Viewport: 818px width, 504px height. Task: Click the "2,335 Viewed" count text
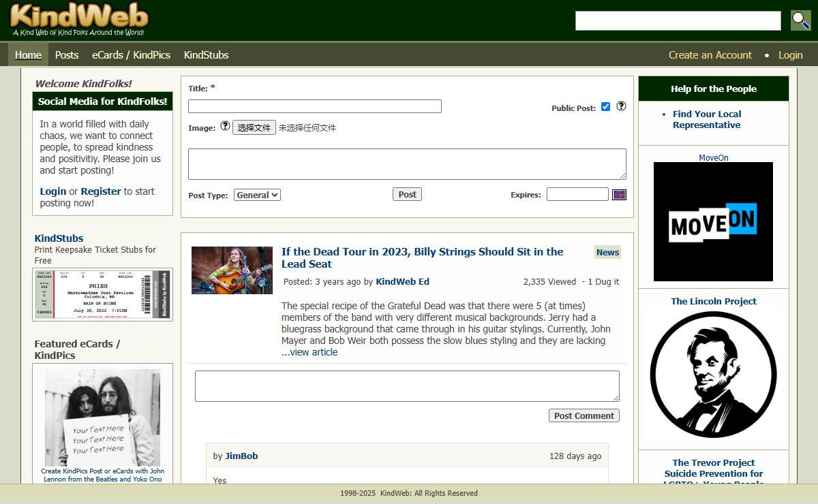(549, 281)
